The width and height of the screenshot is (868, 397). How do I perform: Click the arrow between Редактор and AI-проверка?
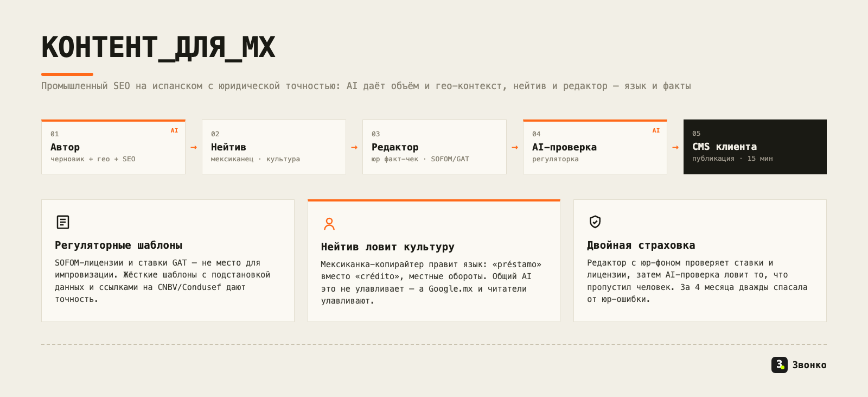[515, 147]
